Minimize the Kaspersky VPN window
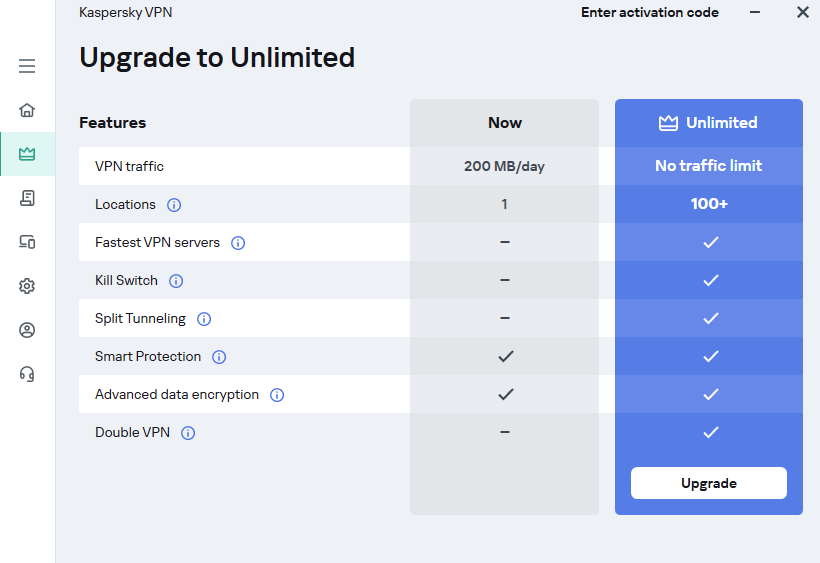Viewport: 820px width, 563px height. [755, 13]
